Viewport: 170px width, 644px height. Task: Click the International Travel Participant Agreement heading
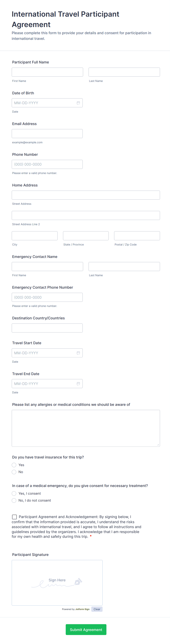click(x=65, y=19)
